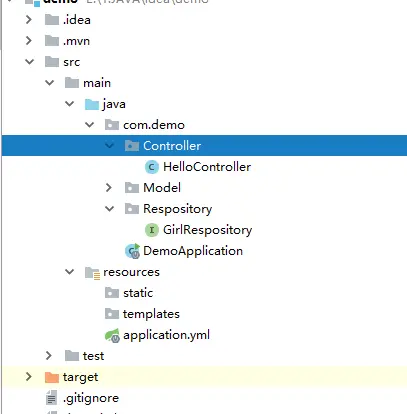This screenshot has width=407, height=414.
Task: Collapse the resources folder chevron
Action: (x=70, y=272)
